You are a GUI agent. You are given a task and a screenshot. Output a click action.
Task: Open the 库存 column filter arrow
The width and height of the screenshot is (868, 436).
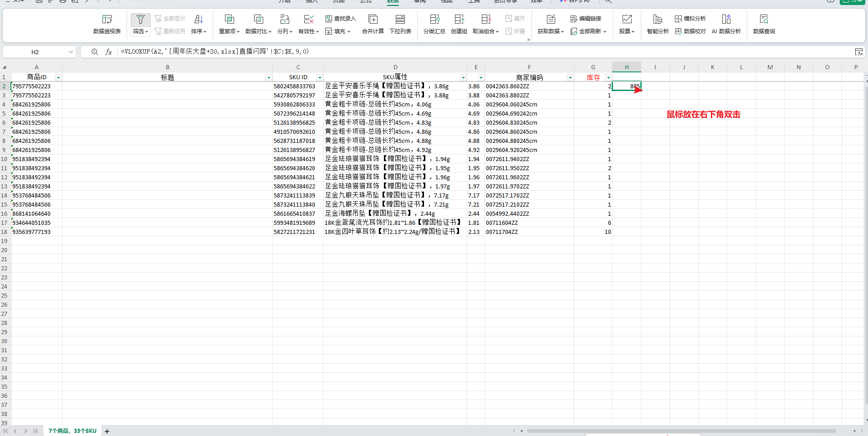click(608, 78)
